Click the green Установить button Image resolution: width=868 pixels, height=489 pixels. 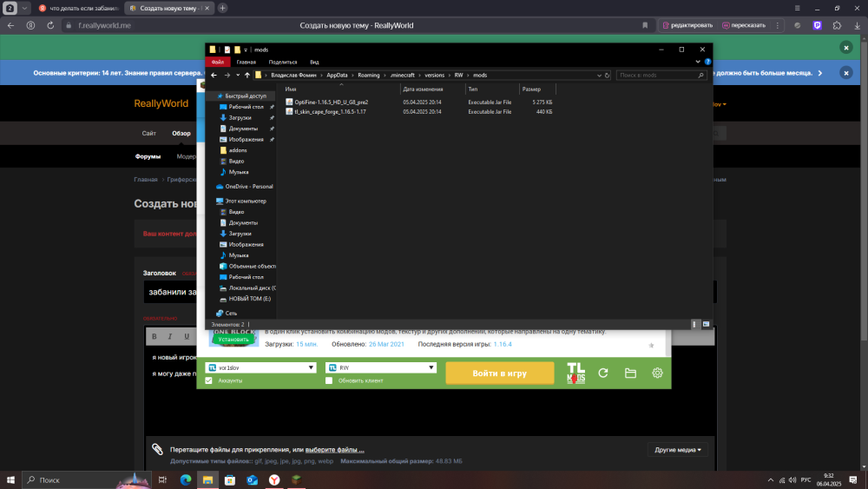click(x=233, y=340)
